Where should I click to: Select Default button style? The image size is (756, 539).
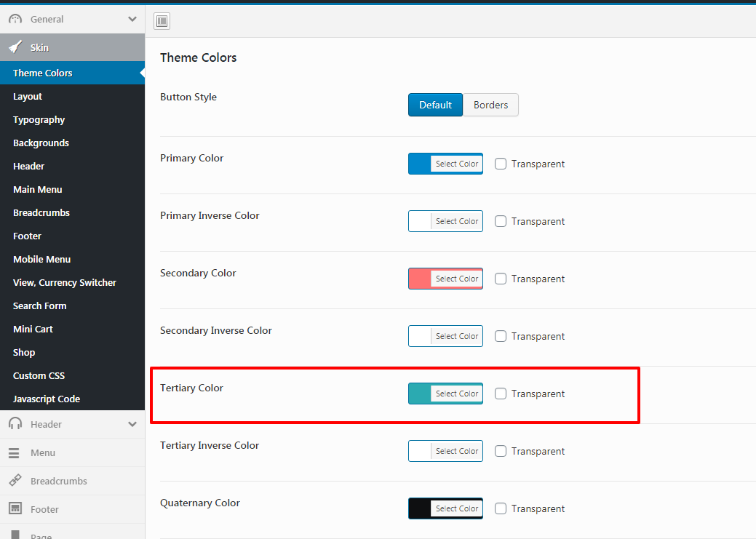[435, 105]
